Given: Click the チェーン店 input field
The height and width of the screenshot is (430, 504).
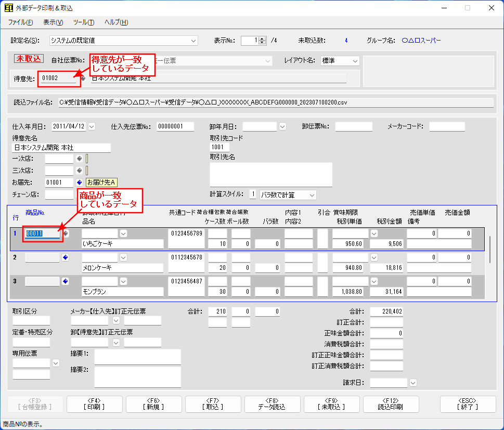Looking at the screenshot, I should (x=59, y=195).
